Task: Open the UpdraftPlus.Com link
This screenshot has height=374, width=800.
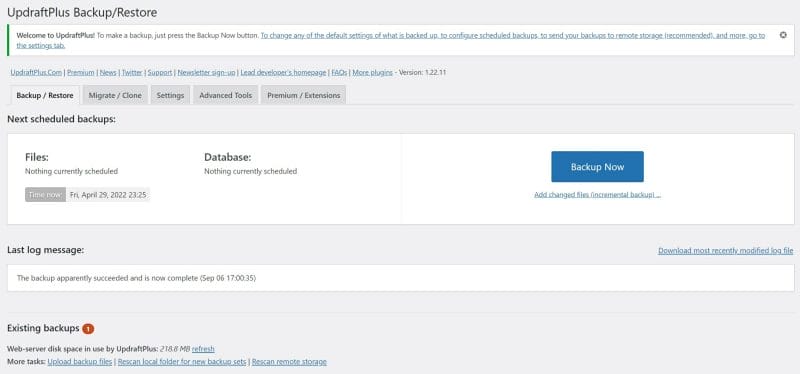Action: tap(36, 72)
